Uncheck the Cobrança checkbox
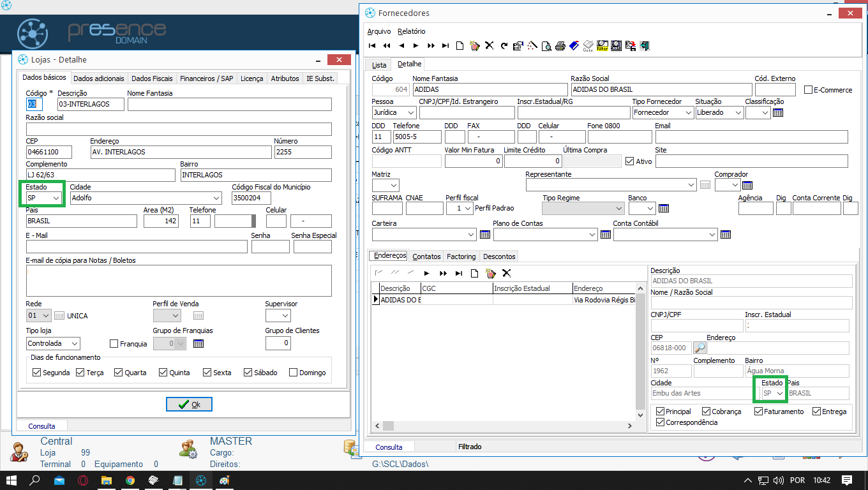Image resolution: width=868 pixels, height=490 pixels. 707,412
